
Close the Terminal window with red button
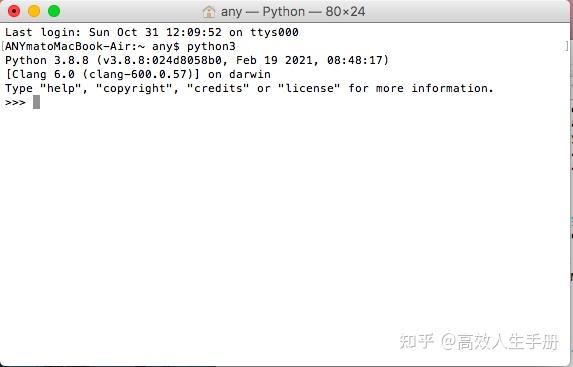pos(14,11)
